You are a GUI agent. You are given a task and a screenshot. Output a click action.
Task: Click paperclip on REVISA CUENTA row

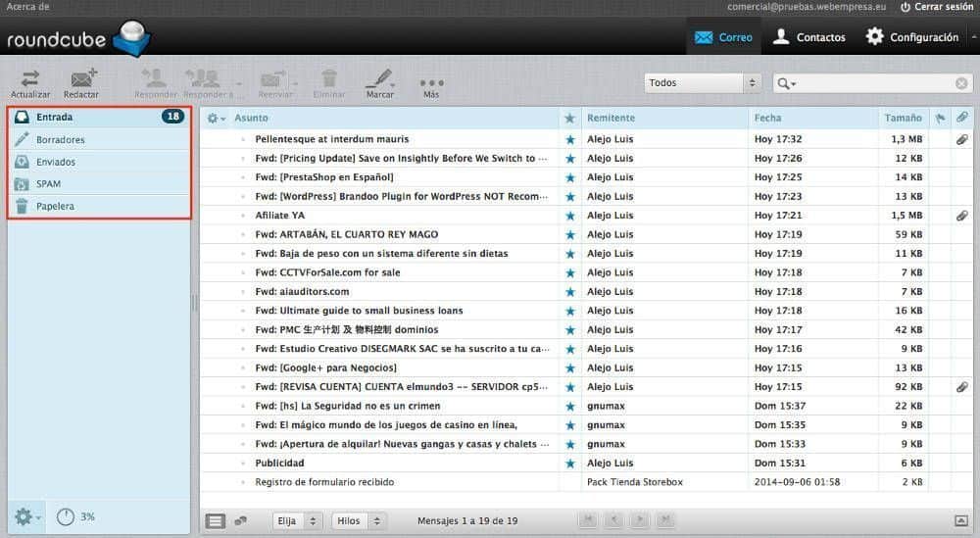(962, 387)
